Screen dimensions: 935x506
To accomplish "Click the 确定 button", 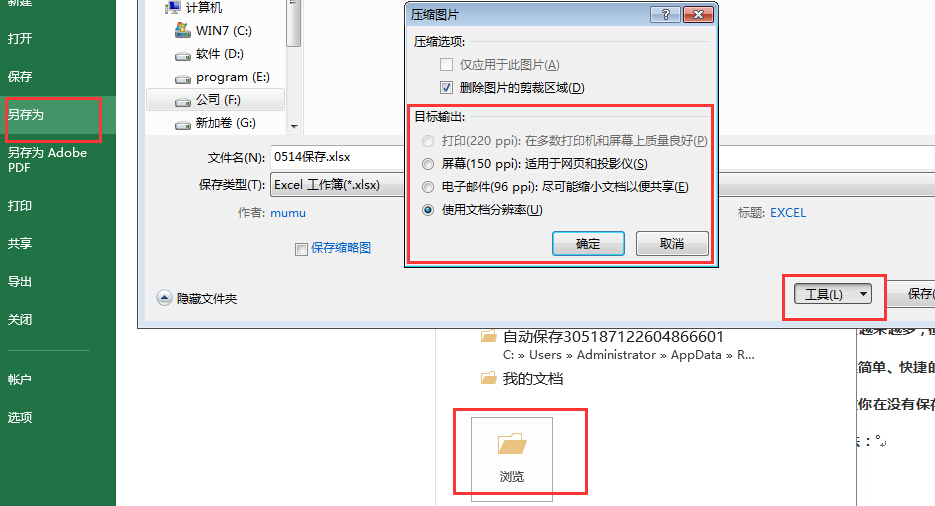I will coord(588,244).
